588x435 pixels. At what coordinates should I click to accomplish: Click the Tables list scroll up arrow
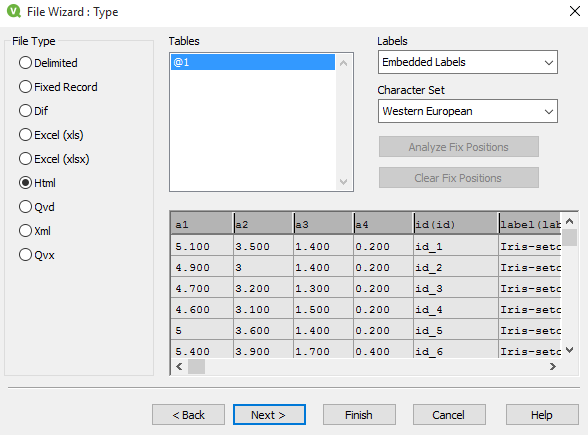coord(343,63)
